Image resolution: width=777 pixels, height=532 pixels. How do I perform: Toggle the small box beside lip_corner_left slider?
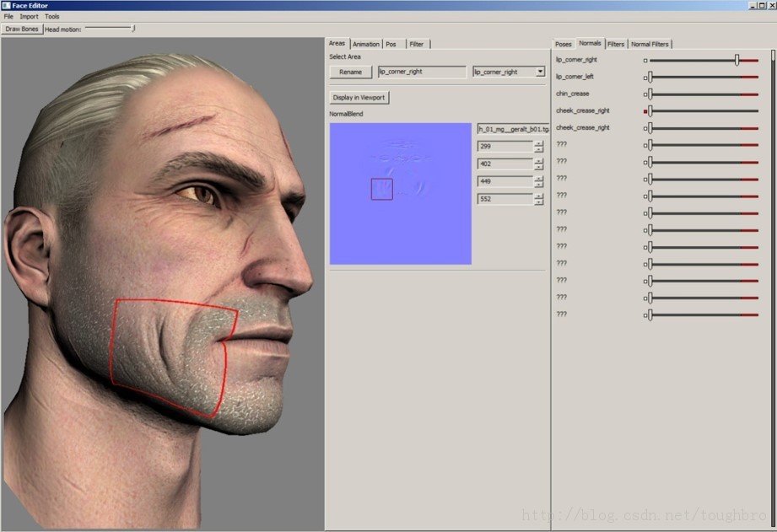click(645, 78)
